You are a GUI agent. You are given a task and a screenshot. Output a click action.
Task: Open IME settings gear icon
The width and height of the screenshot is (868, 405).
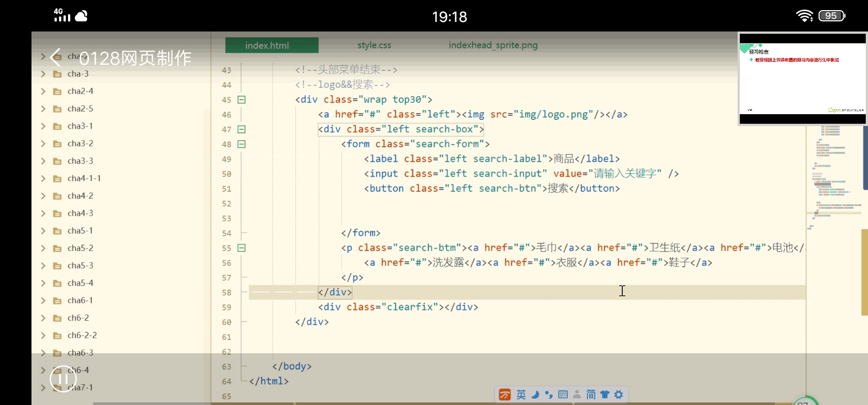click(x=618, y=395)
